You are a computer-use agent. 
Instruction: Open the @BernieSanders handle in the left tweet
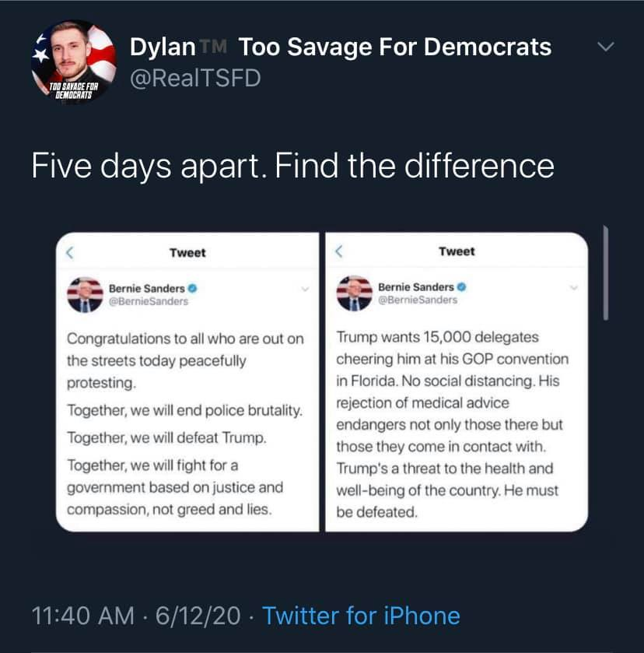point(149,301)
